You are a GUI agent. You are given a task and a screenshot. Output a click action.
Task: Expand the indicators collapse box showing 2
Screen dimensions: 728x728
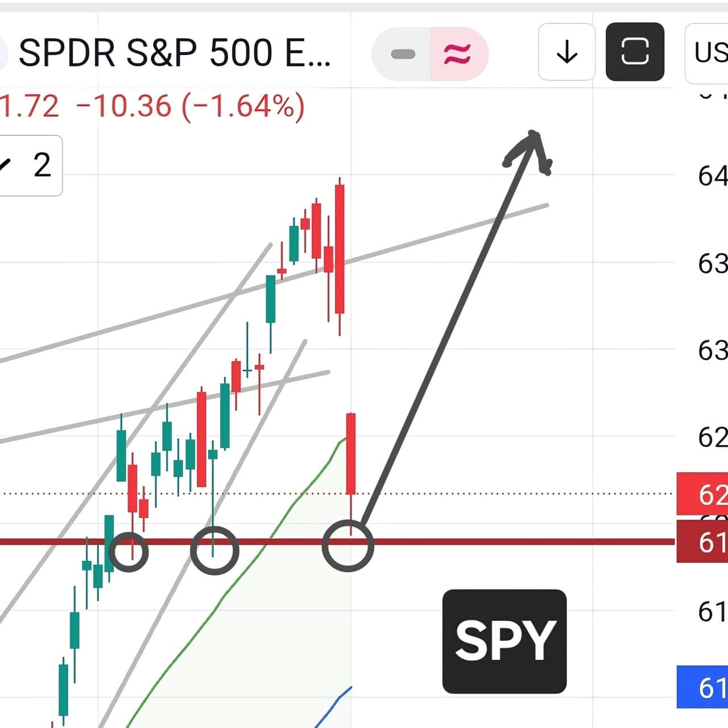(31, 166)
